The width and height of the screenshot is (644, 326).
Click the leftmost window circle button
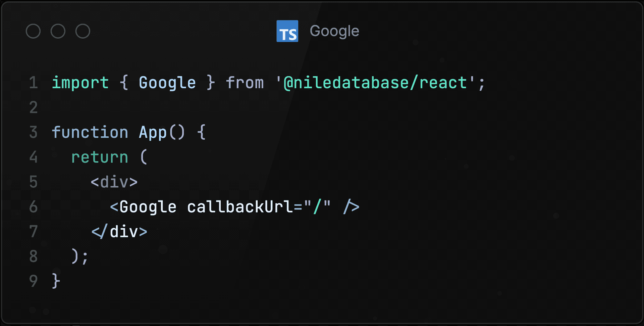pyautogui.click(x=33, y=31)
